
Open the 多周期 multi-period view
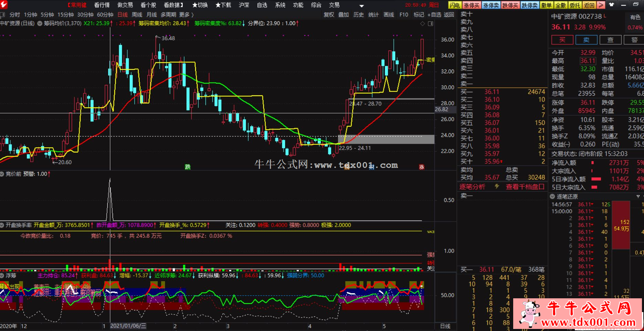click(x=168, y=15)
